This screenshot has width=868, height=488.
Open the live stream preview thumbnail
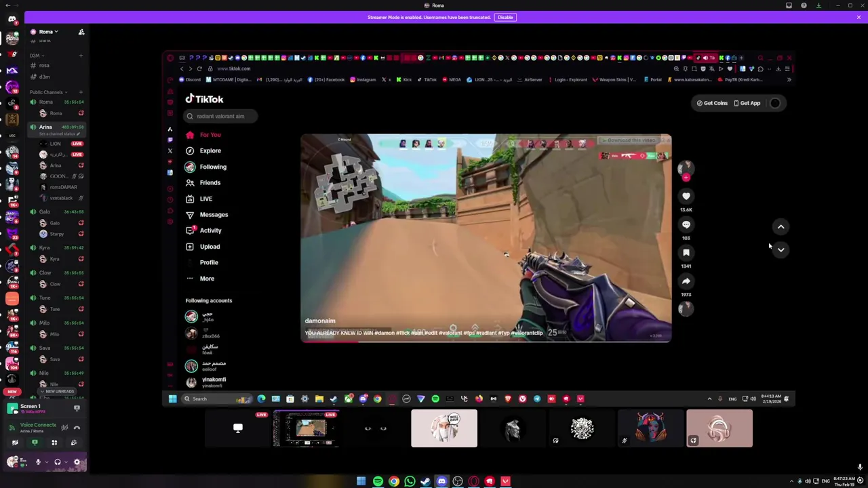[307, 429]
